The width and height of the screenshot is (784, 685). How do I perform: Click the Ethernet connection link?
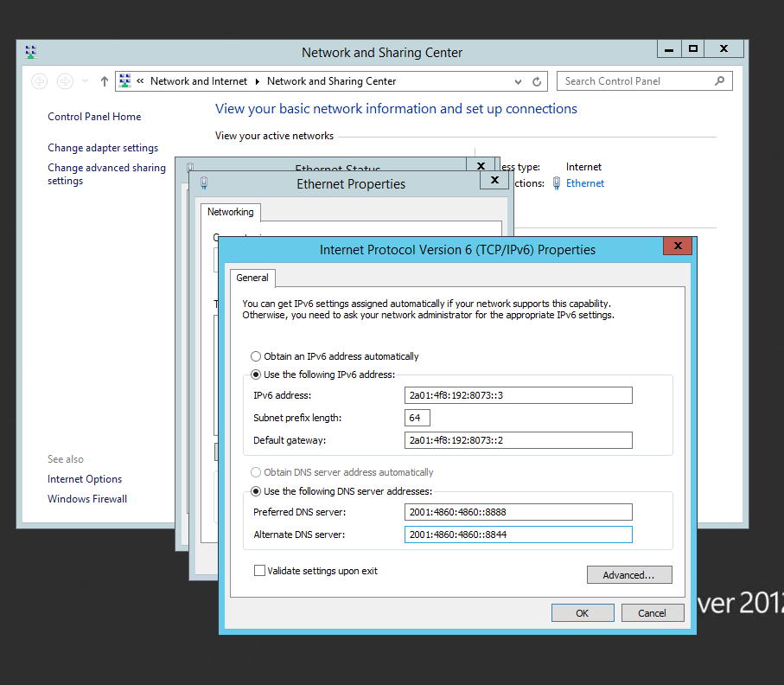[585, 183]
